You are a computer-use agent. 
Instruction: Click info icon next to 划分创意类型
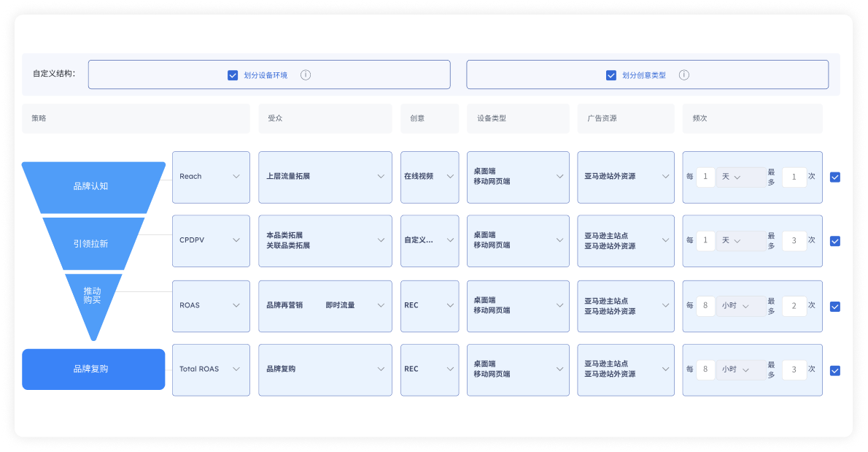point(683,75)
